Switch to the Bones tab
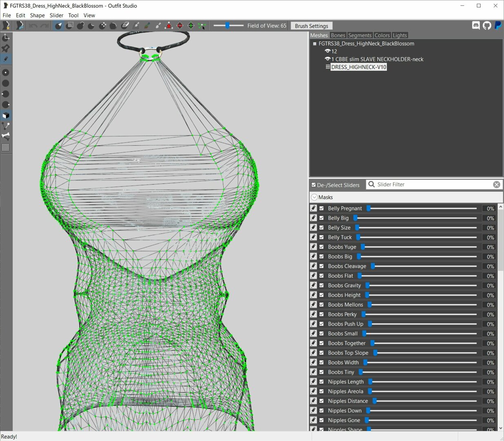504x441 pixels. 338,36
